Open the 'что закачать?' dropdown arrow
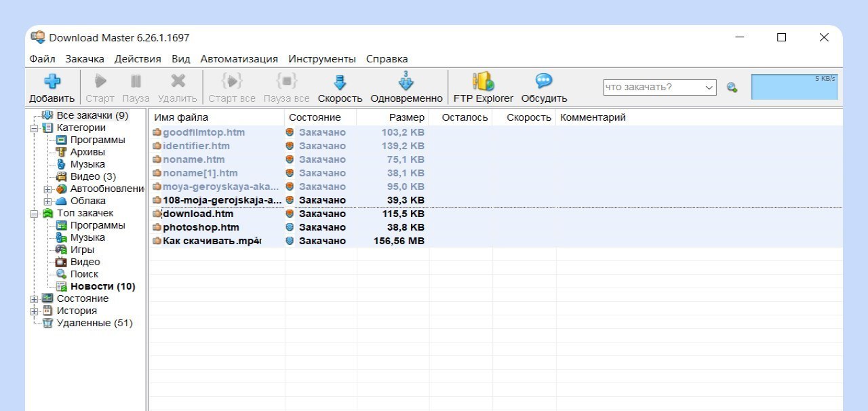This screenshot has width=868, height=411. (709, 87)
